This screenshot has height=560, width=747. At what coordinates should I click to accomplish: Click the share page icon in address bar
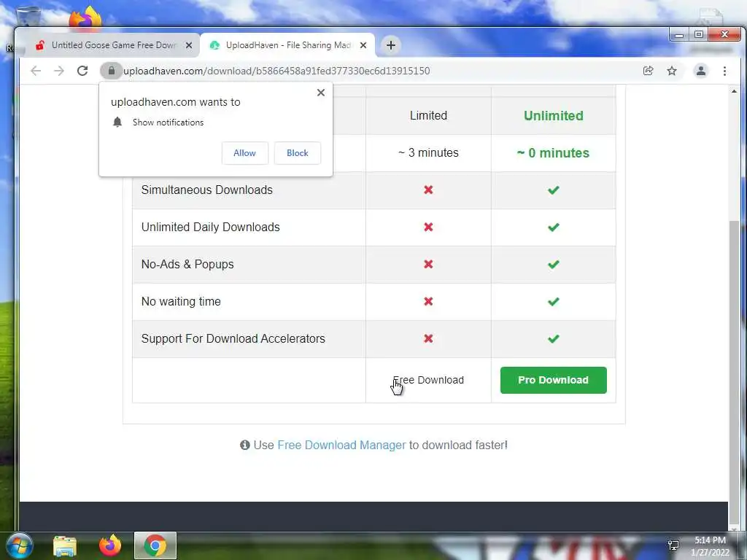[x=648, y=71]
